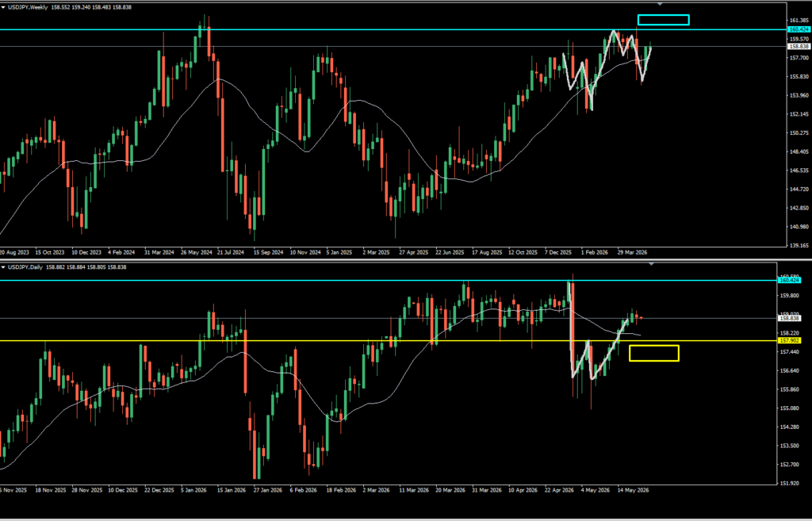
Task: Click the 155.830 price scale value
Action: (799, 77)
